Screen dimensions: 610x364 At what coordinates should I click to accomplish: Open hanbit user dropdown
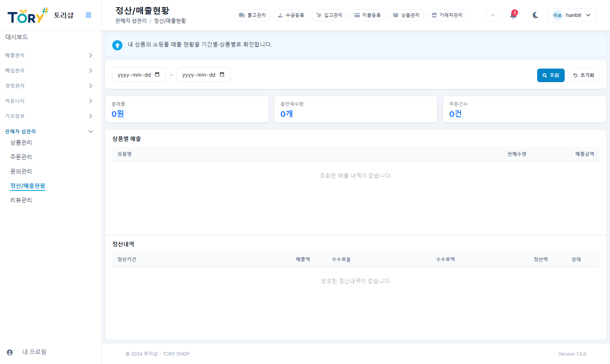click(x=572, y=15)
